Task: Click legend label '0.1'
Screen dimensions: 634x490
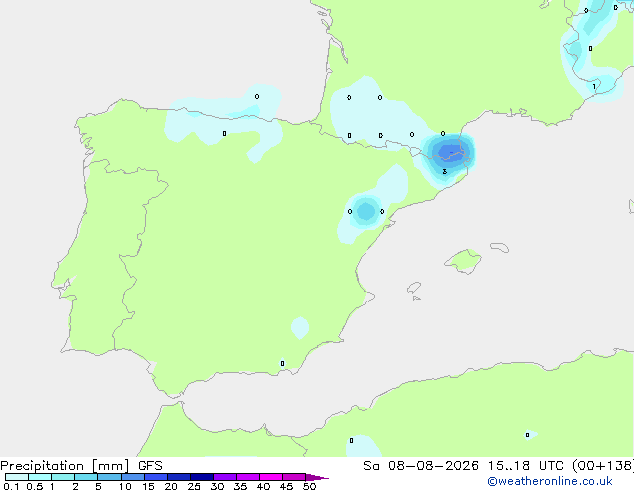Action: point(11,486)
